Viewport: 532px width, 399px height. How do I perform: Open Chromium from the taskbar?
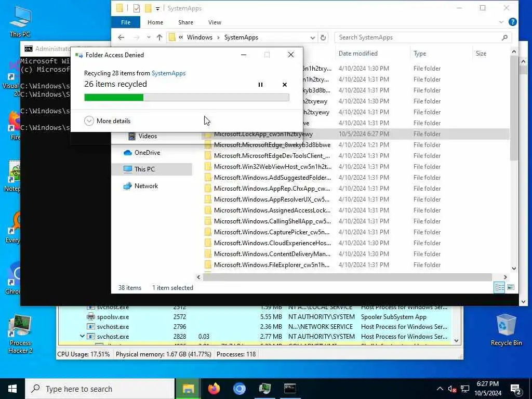point(239,389)
